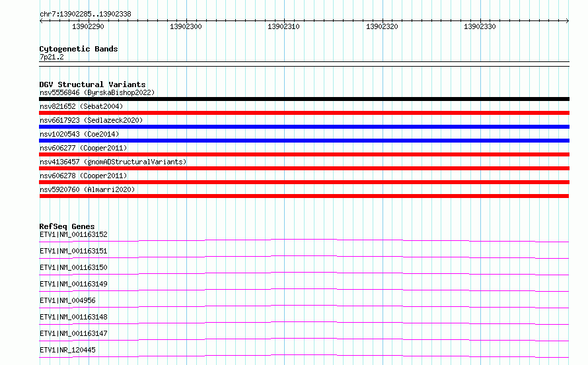The image size is (588, 365).
Task: Click the DGV Structural Variants track title
Action: coord(92,84)
